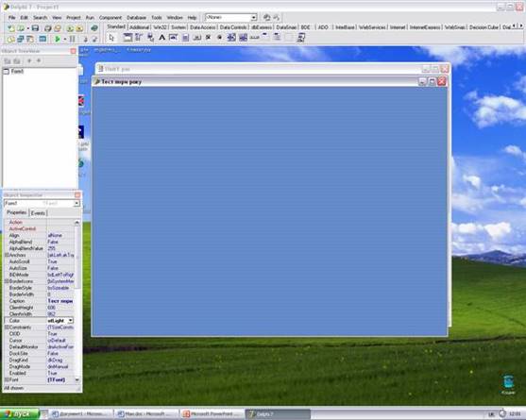Click the Save current desktop icon
526x420 pixels.
click(x=266, y=17)
